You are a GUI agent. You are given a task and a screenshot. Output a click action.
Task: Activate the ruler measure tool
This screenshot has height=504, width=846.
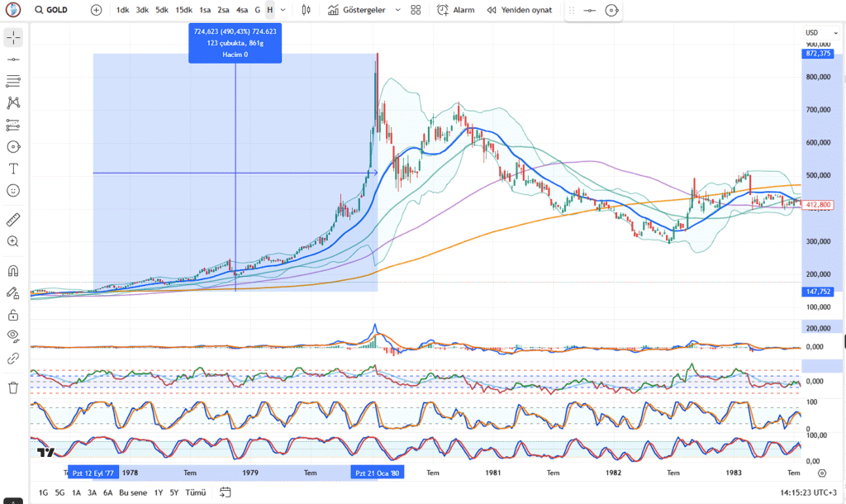coord(13,220)
